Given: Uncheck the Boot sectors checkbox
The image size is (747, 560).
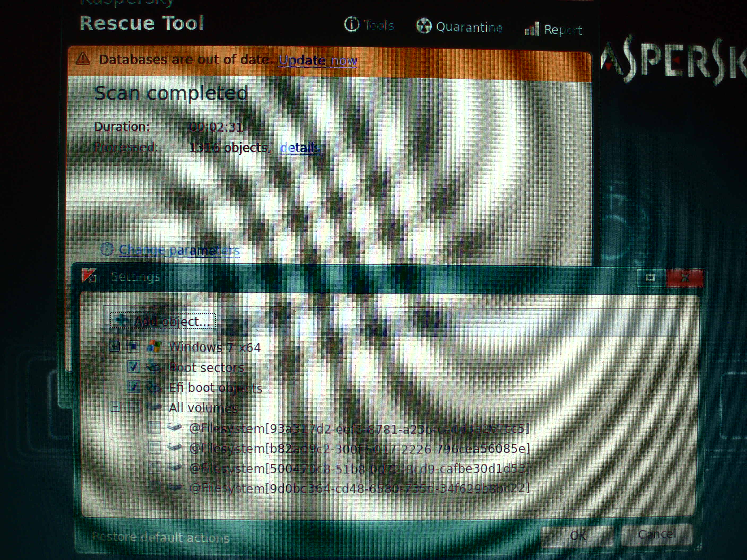Looking at the screenshot, I should [x=133, y=367].
